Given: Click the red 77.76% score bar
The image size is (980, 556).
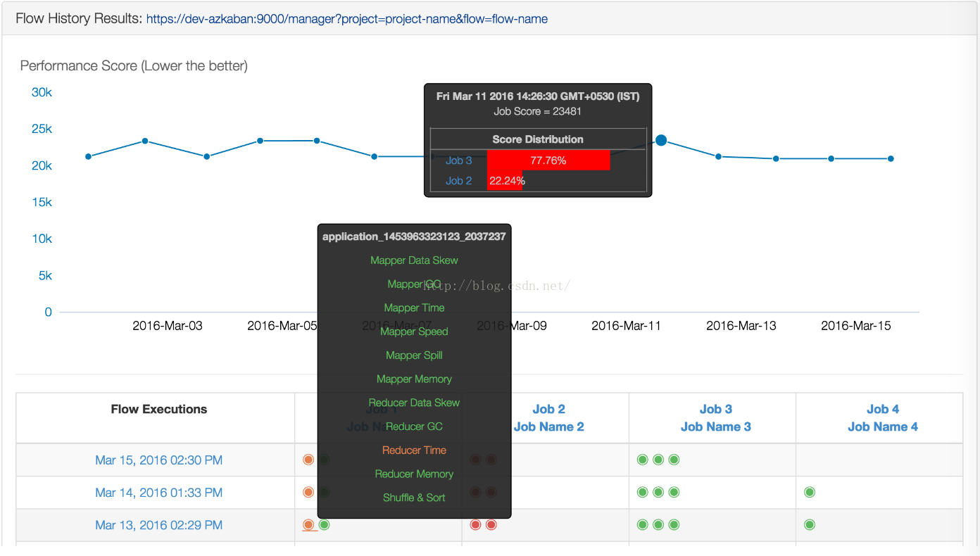Looking at the screenshot, I should pyautogui.click(x=548, y=160).
